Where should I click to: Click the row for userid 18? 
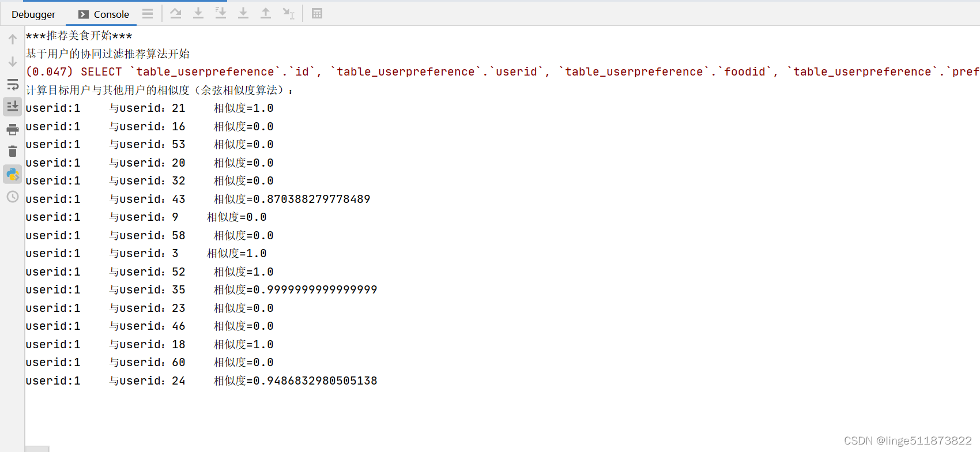tap(149, 344)
